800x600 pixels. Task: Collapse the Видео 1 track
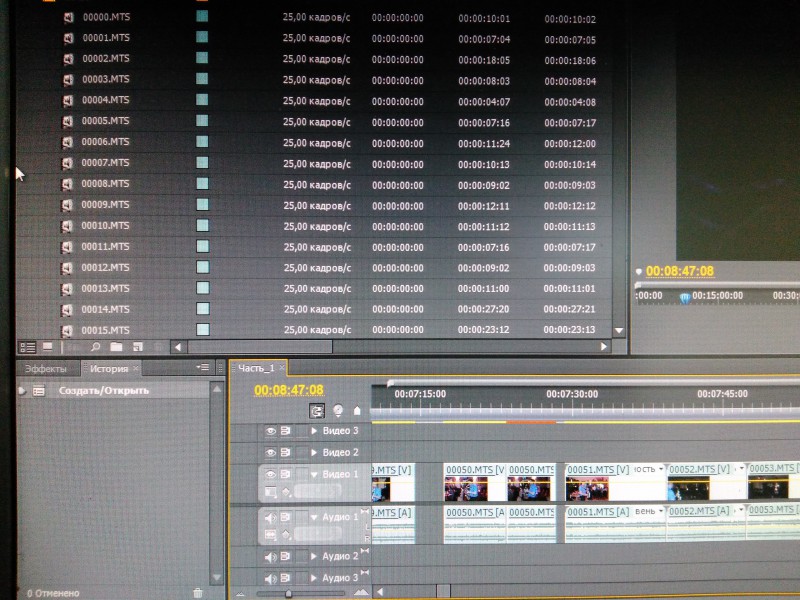click(x=314, y=474)
